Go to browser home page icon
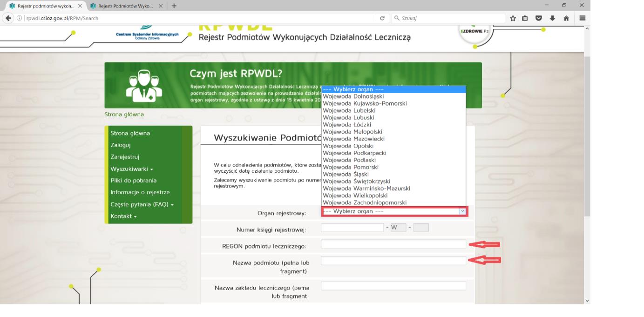 [567, 18]
